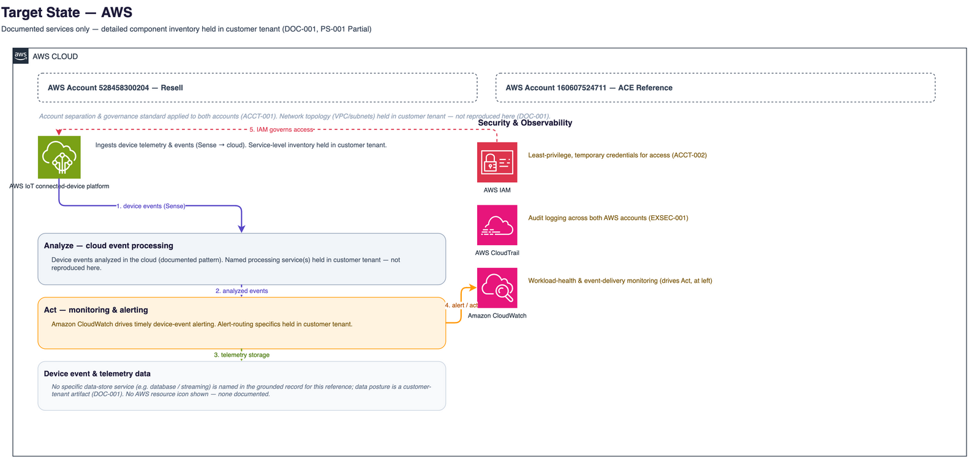Click the Least-privilege, temporary credentials note
The image size is (980, 458).
coord(617,155)
